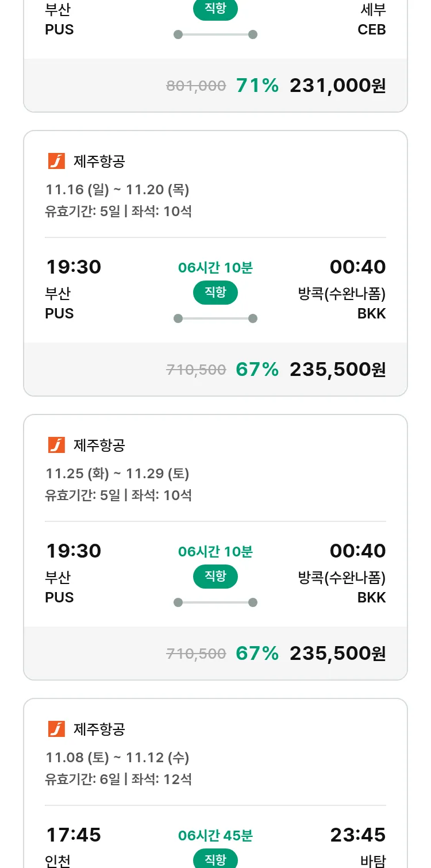Click Jeju Air logo on 11.08 flight
Viewport: 431px width, 868px height.
pos(56,729)
